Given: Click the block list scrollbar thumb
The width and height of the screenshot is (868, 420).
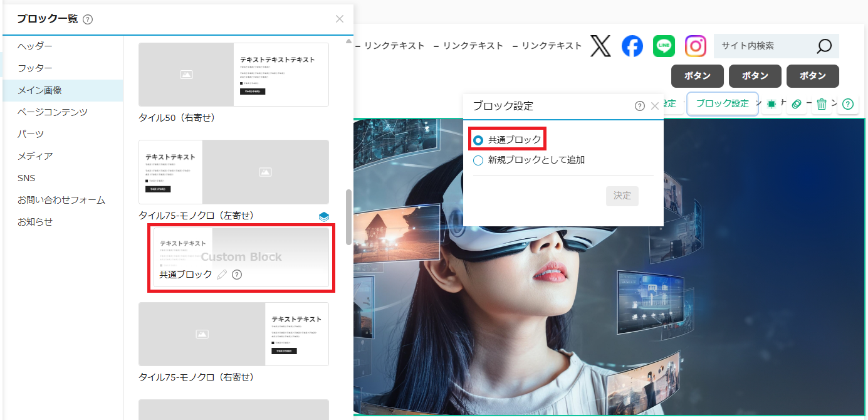Looking at the screenshot, I should point(349,217).
